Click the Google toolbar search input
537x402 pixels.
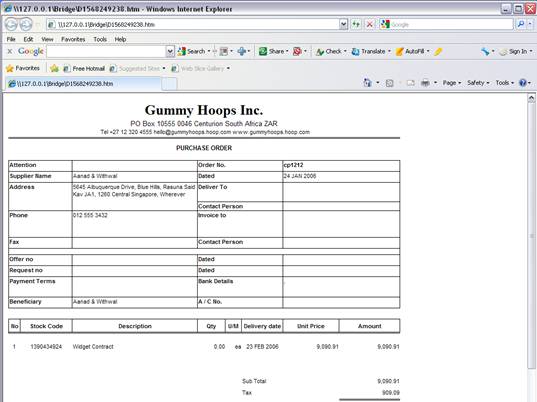pyautogui.click(x=106, y=51)
